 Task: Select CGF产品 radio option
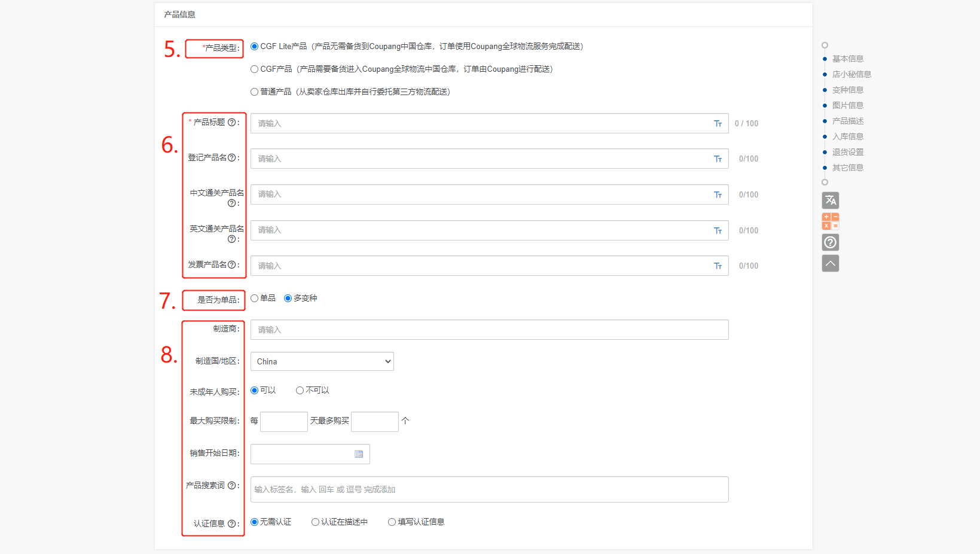pos(255,69)
